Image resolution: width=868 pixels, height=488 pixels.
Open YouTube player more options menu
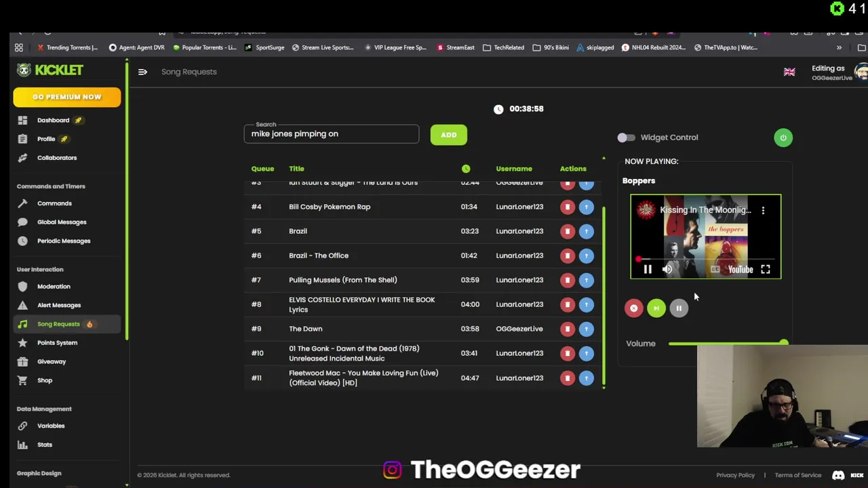coord(763,210)
